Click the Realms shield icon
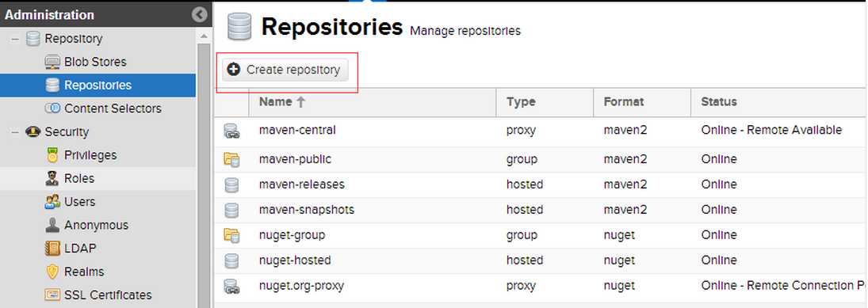Screen dimensions: 868x308 [52, 272]
